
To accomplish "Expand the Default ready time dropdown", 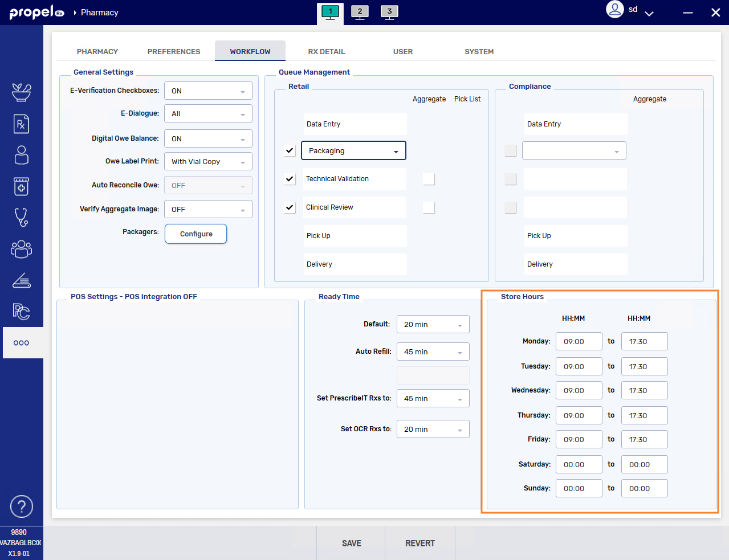I will 433,325.
